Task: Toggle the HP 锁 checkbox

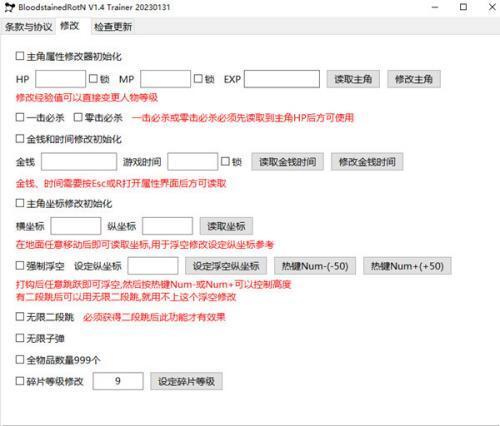Action: coord(93,79)
